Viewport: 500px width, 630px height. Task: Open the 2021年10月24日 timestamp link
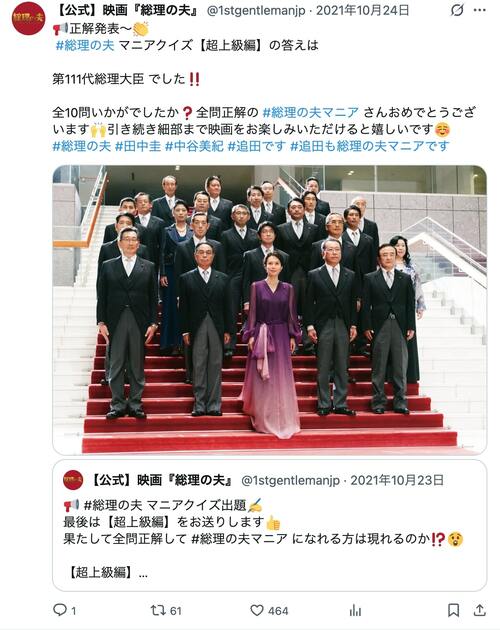tap(363, 10)
